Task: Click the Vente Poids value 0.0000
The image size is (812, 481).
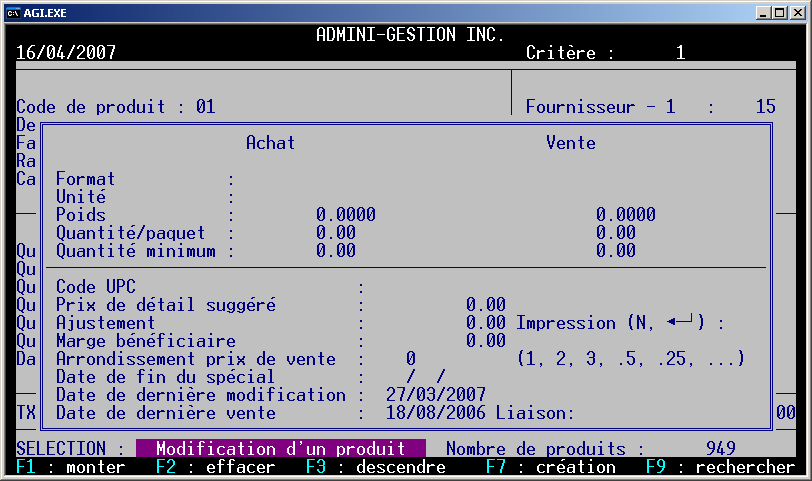Action: (x=626, y=215)
